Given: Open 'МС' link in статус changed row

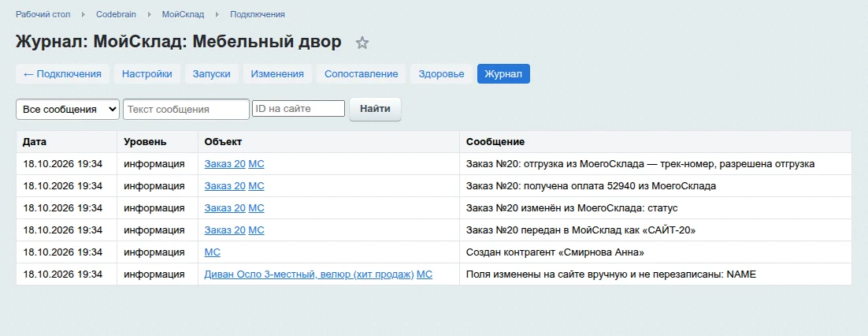Looking at the screenshot, I should 256,208.
